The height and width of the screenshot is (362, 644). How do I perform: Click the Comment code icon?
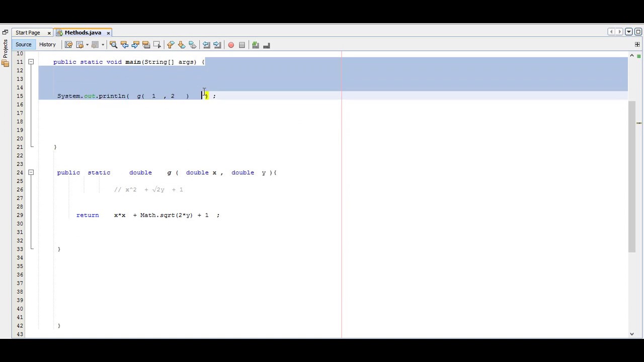256,45
